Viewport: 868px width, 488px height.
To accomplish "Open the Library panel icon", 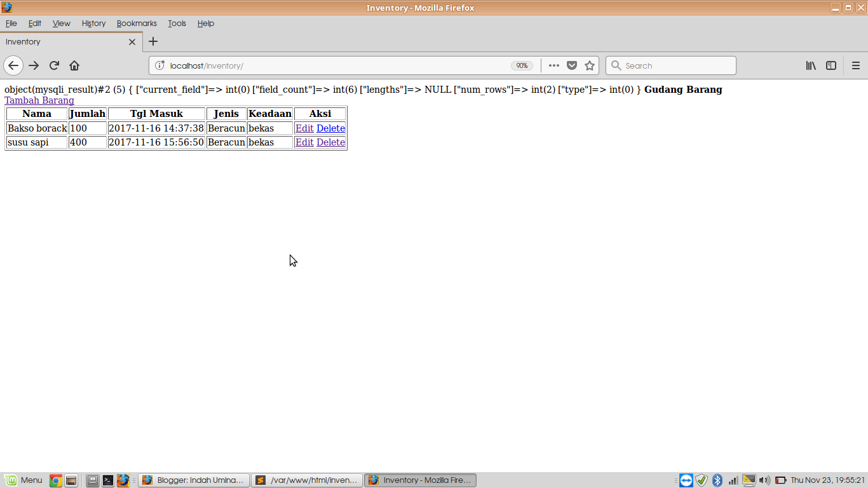I will (x=811, y=65).
